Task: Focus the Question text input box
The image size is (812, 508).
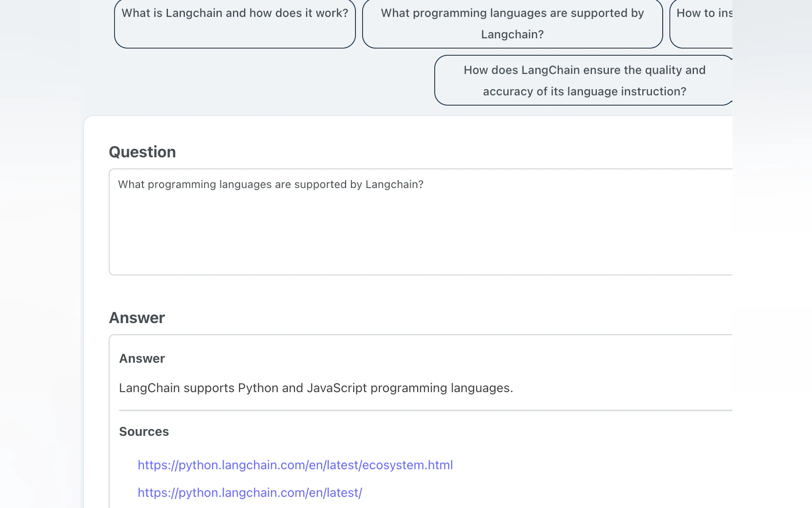Action: [x=421, y=222]
